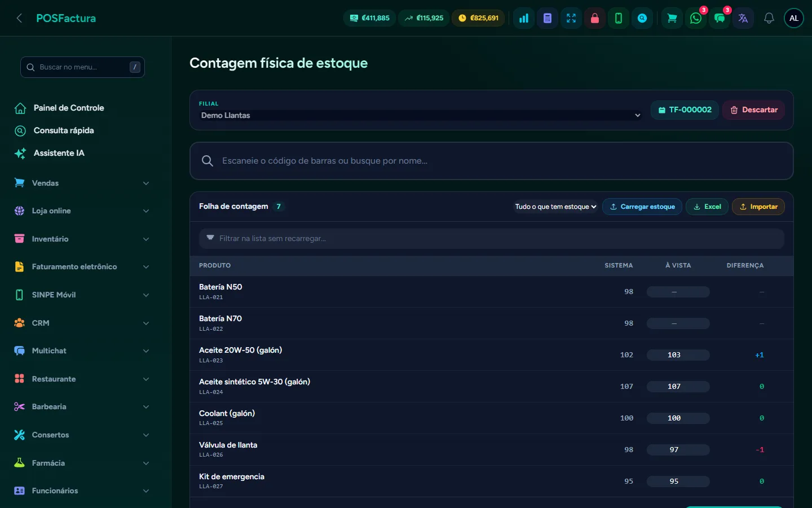Open the 'Tudo o que tem estoque' filter dropdown

pos(555,207)
